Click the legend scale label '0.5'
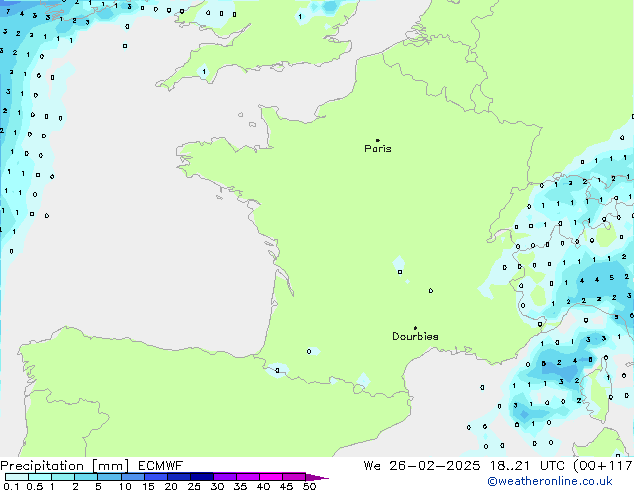634x490 pixels. [35, 486]
